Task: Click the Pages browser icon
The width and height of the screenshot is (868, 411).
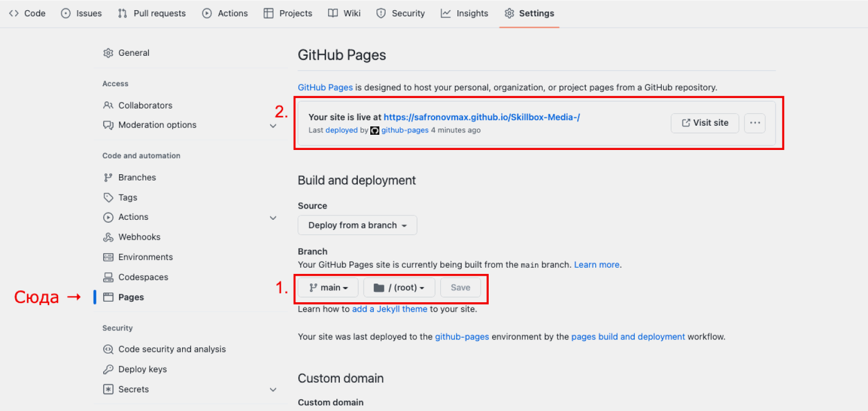Action: tap(108, 297)
